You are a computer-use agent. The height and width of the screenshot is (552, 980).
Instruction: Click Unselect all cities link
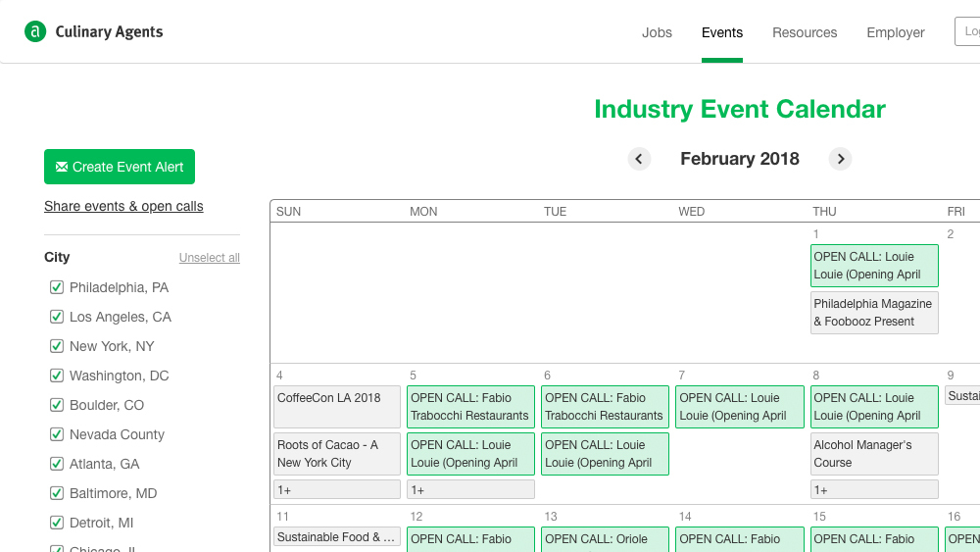coord(210,258)
